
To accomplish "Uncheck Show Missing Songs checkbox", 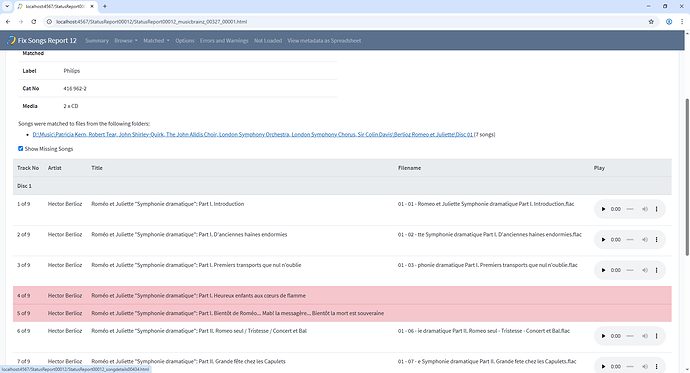I will click(x=21, y=149).
